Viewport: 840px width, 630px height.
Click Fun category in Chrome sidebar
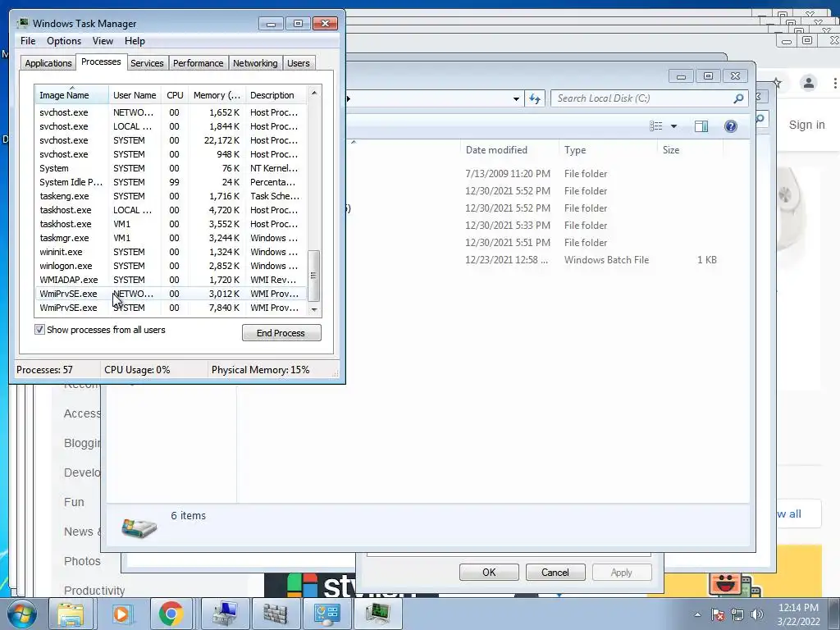coord(74,502)
